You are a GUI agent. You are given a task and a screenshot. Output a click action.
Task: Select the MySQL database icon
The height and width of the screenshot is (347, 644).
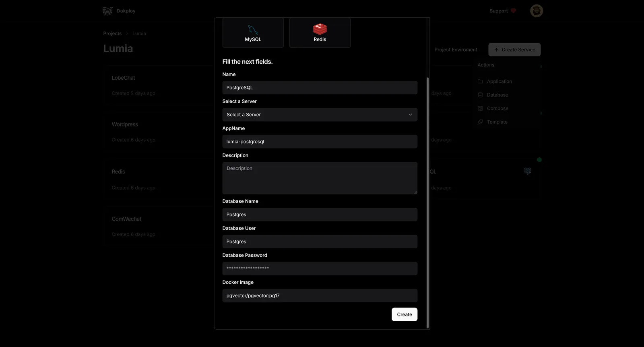pos(253,29)
